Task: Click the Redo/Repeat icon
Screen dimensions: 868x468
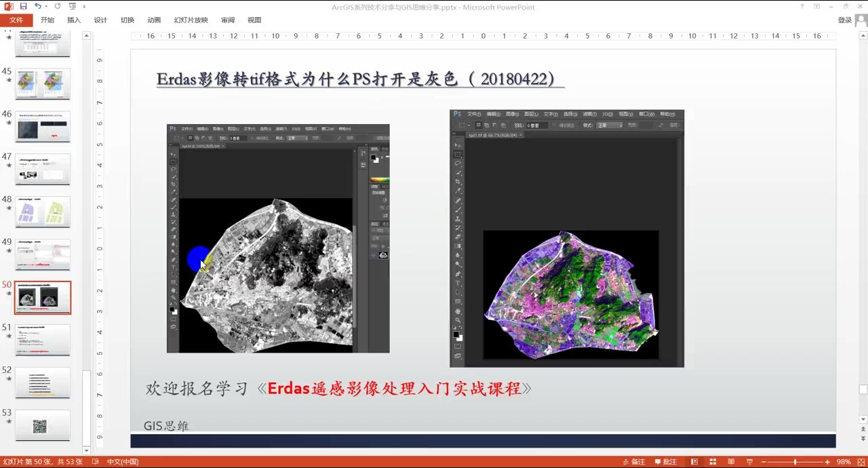Action: (x=57, y=6)
